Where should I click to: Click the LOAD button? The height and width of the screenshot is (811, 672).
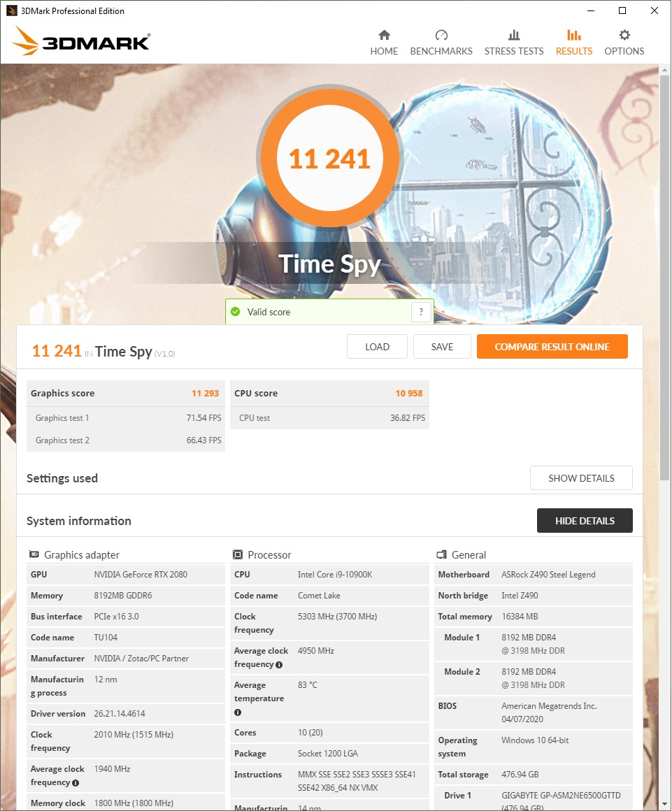click(x=377, y=347)
